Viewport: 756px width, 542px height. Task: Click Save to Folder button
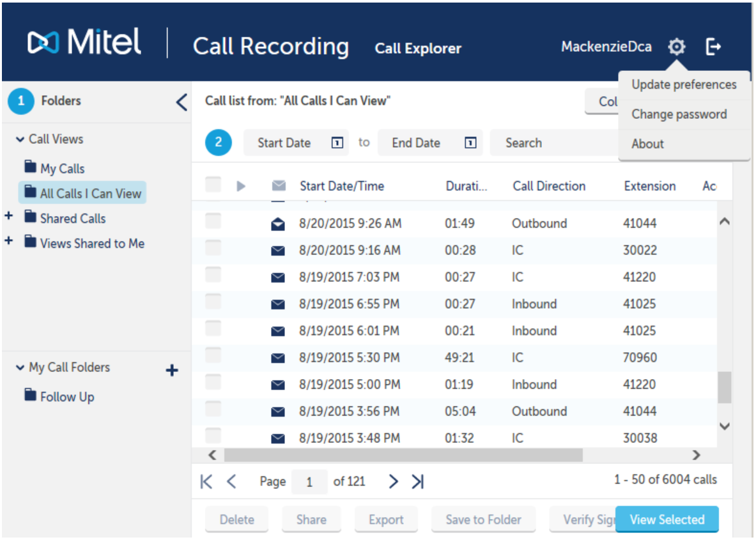484,520
